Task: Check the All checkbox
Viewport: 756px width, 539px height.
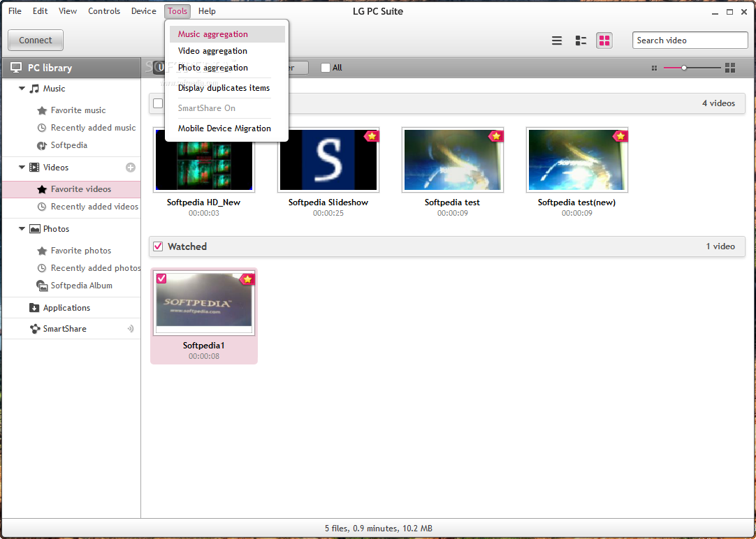Action: click(326, 68)
